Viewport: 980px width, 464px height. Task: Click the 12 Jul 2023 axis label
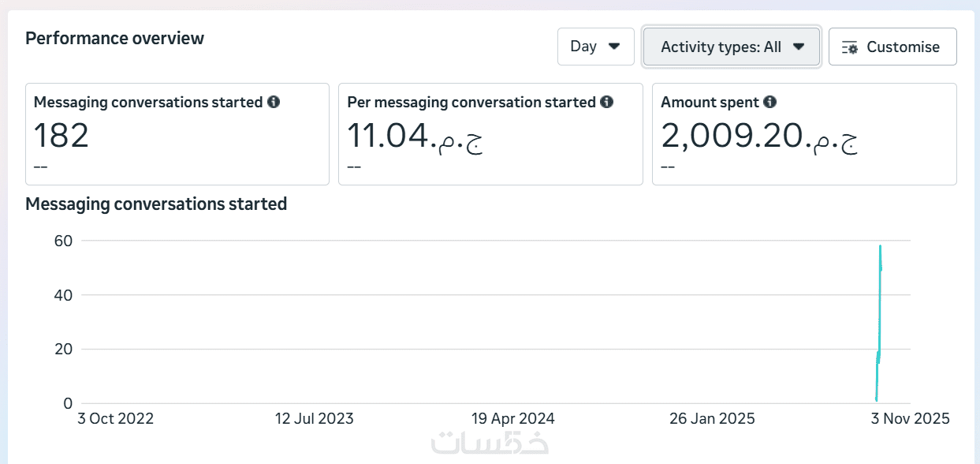coord(315,419)
